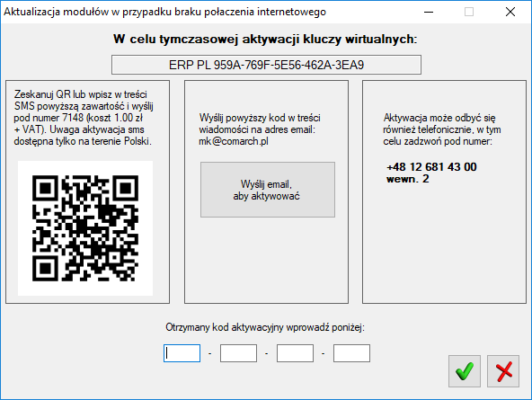Minimize the activation dialog window
532x400 pixels.
pos(429,12)
